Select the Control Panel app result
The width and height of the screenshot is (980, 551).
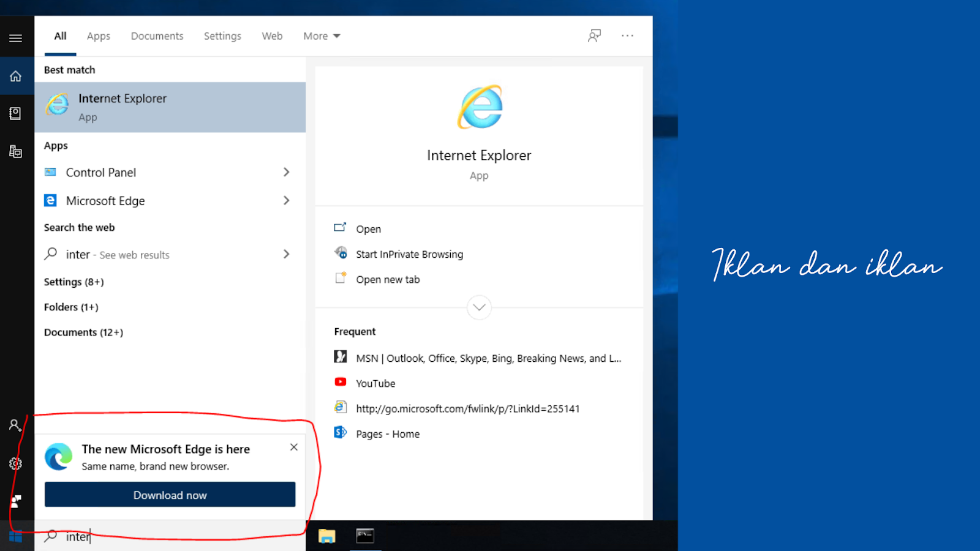[170, 172]
